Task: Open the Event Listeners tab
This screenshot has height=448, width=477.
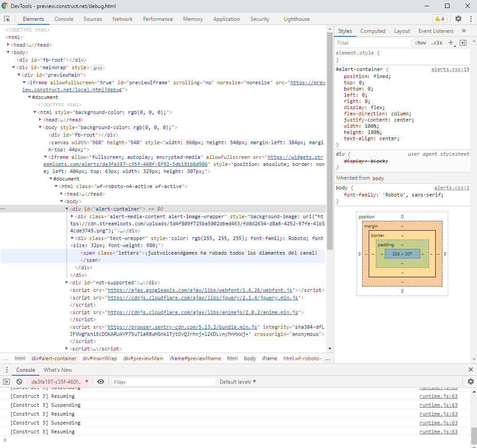Action: [436, 31]
